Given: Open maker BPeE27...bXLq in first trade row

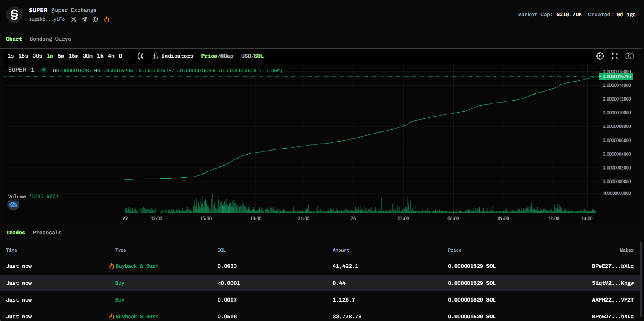Looking at the screenshot, I should [612, 266].
